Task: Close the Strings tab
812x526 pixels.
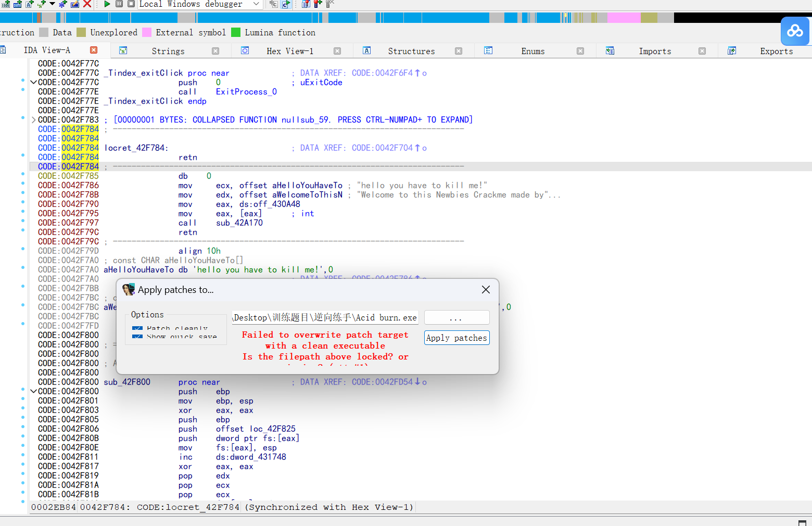Action: pyautogui.click(x=215, y=51)
